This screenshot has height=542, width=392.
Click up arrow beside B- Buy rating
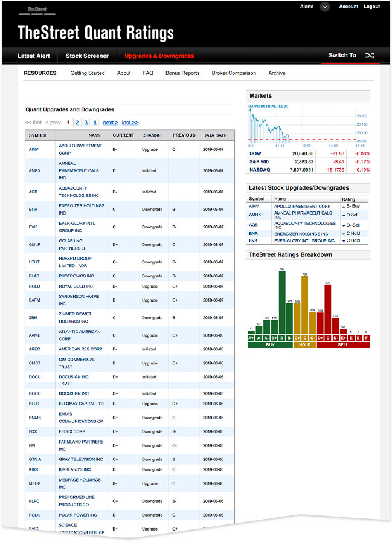click(x=344, y=207)
